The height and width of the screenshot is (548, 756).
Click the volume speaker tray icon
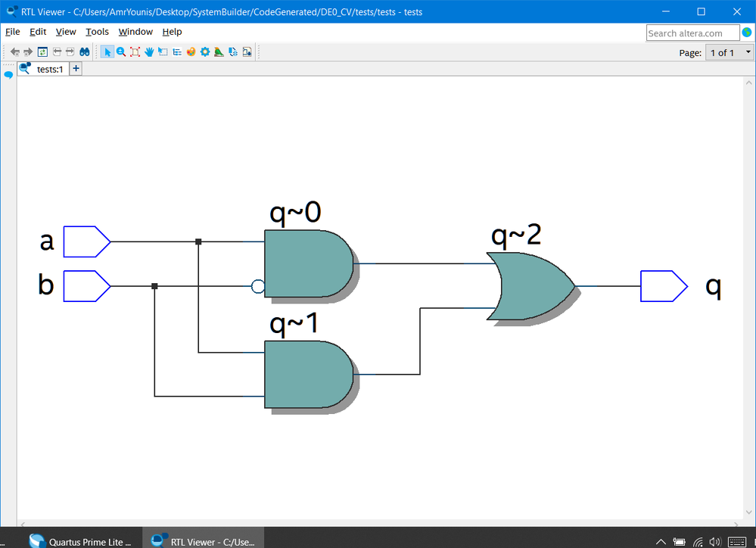click(x=715, y=542)
